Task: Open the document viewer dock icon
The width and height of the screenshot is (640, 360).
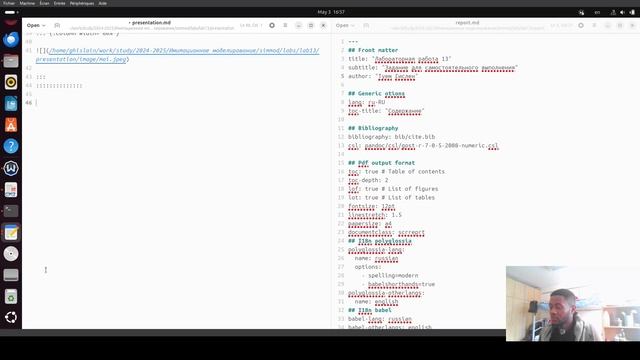Action: (11, 189)
